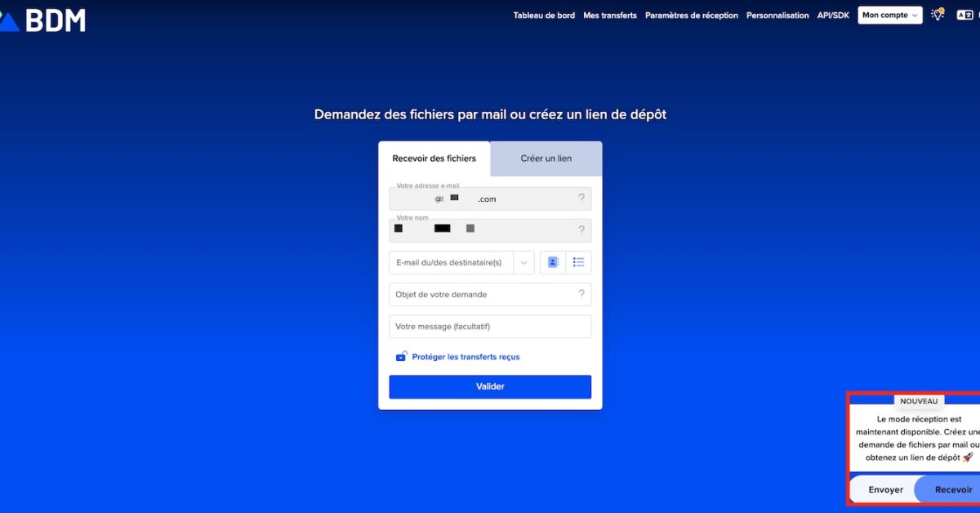The image size is (980, 513).
Task: Open the 'Mon compte' dropdown
Action: pyautogui.click(x=889, y=14)
